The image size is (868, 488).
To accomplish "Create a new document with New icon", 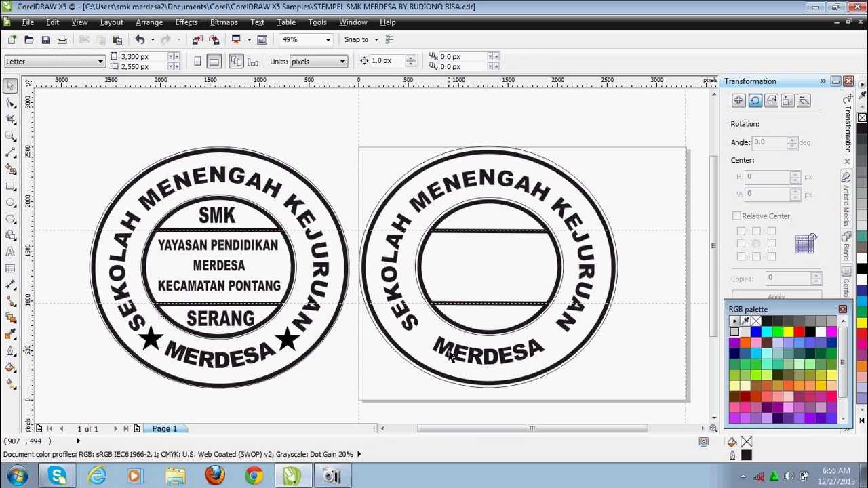I will (12, 39).
